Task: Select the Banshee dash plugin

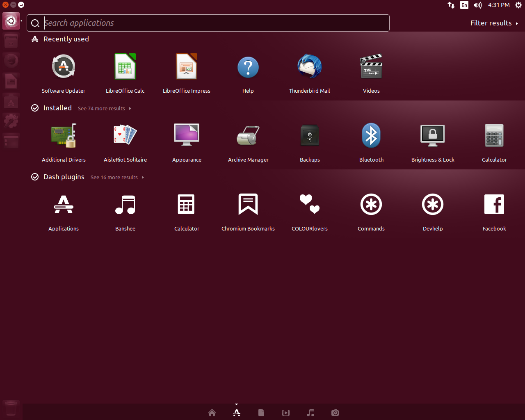Action: point(125,211)
